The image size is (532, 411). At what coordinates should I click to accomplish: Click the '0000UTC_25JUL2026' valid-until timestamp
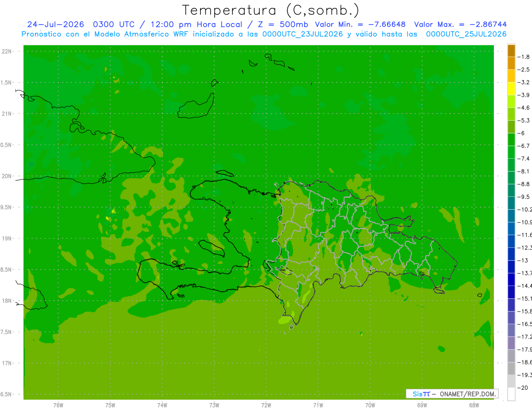(466, 34)
